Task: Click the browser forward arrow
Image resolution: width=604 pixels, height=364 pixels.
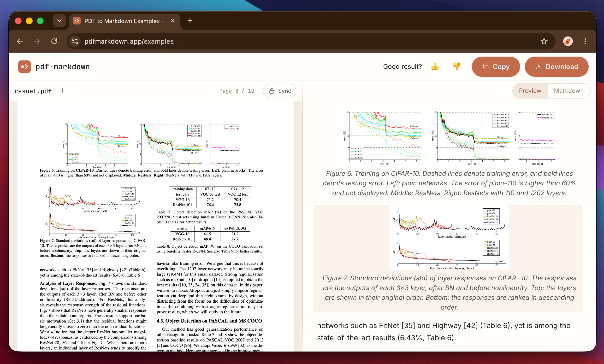Action: tap(37, 41)
